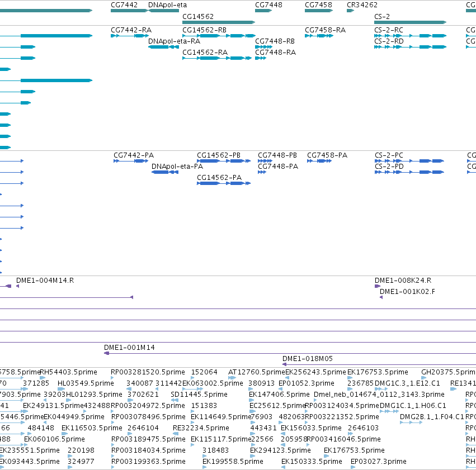
Task: Click EST EK044949.5prime
Action: click(74, 417)
